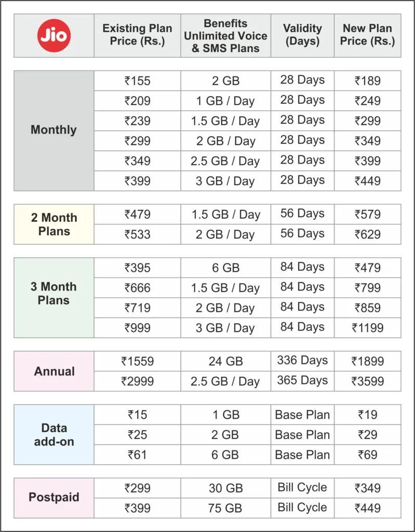
Task: Click the Annual category cell
Action: point(54,371)
